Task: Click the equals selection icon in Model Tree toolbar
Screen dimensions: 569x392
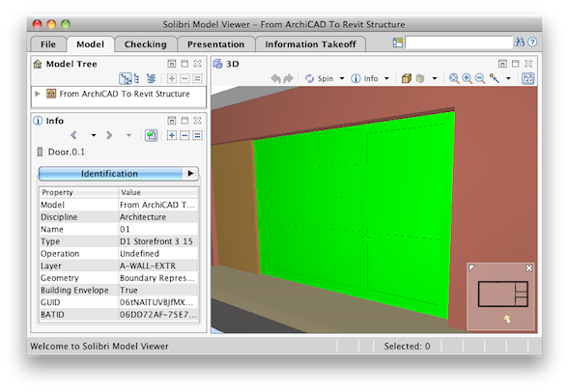Action: pos(197,78)
